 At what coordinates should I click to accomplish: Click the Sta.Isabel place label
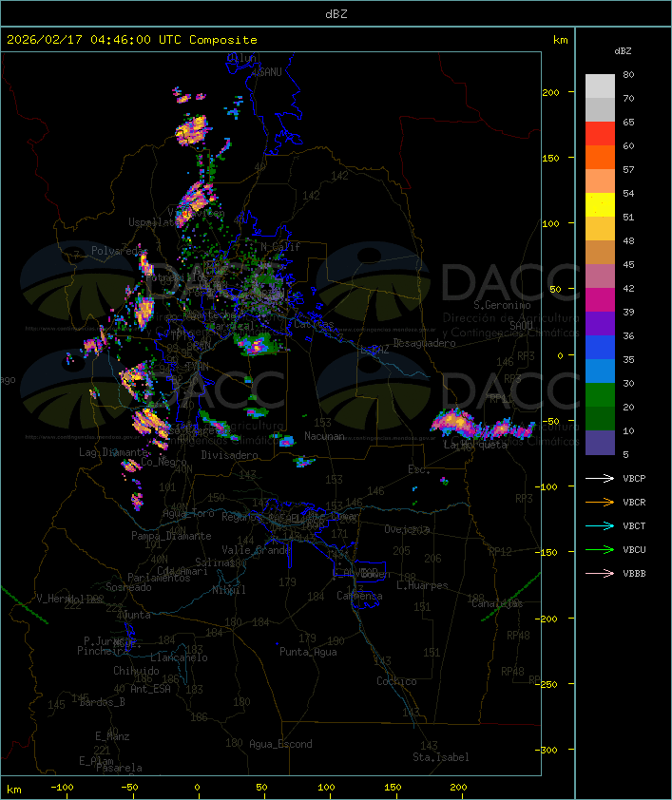pyautogui.click(x=441, y=757)
